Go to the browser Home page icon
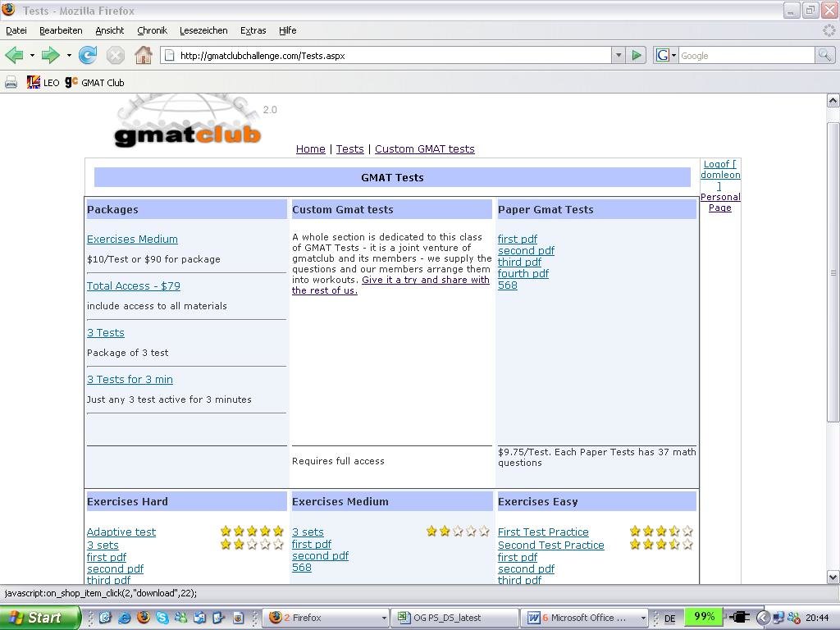Screen dimensions: 840x630 [143, 55]
